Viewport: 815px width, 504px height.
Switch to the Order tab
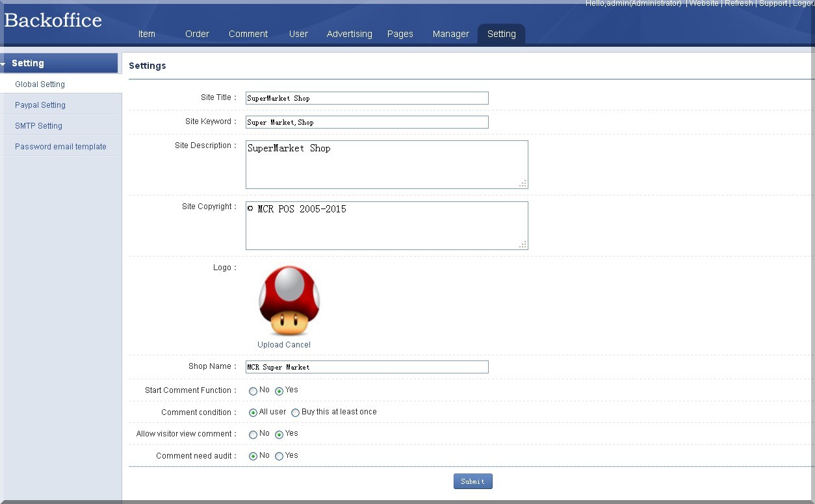point(197,34)
